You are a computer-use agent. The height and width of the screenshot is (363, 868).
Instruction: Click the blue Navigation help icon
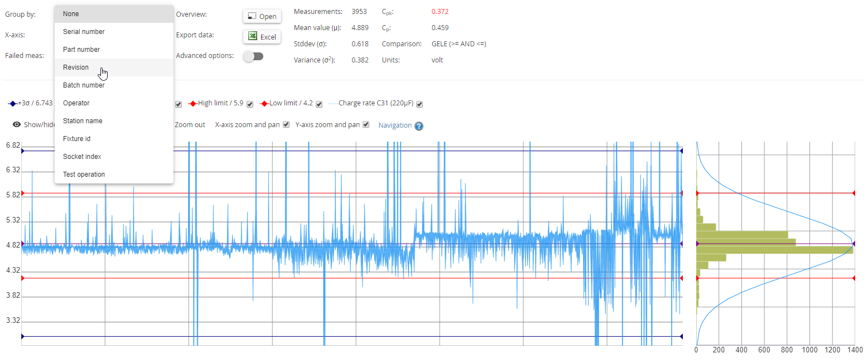[419, 126]
